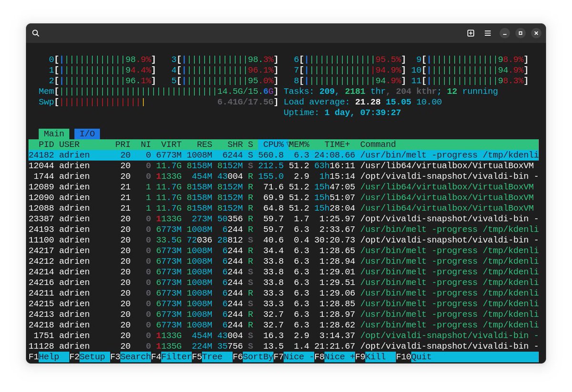Toggle F5 Tree view
Viewport: 572px width, 392px height.
(x=212, y=357)
